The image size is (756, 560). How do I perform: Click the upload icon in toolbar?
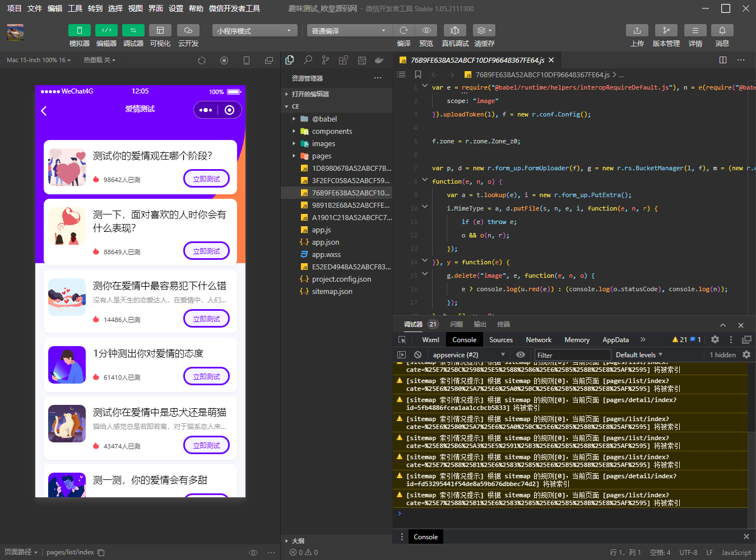click(x=637, y=30)
